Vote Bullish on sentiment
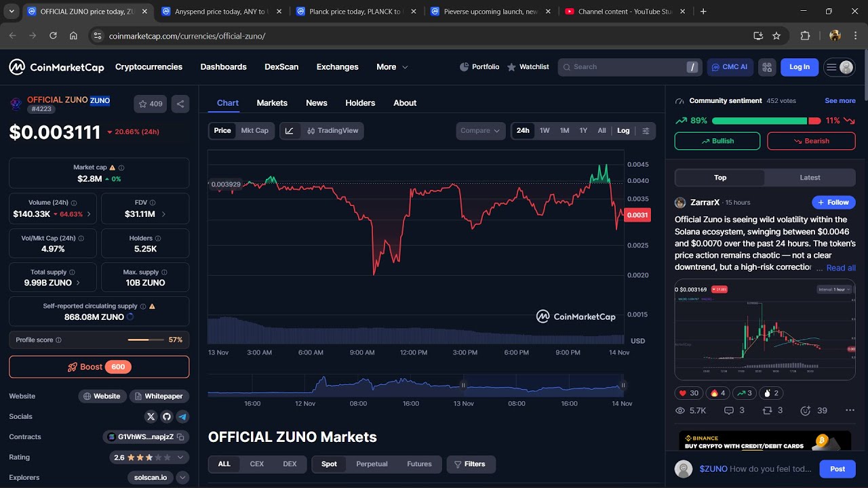This screenshot has height=488, width=868. click(717, 141)
